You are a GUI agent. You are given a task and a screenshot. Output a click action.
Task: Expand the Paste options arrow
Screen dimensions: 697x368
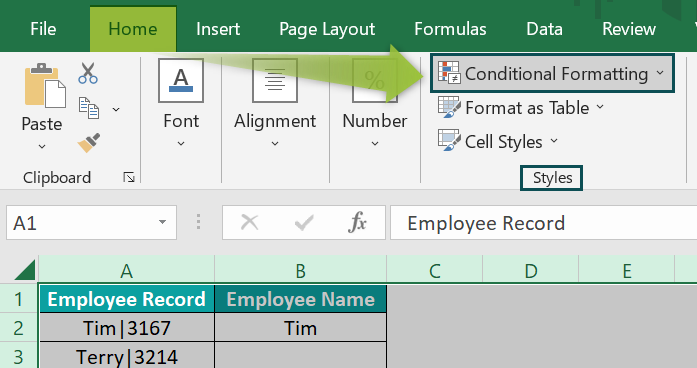pos(42,146)
